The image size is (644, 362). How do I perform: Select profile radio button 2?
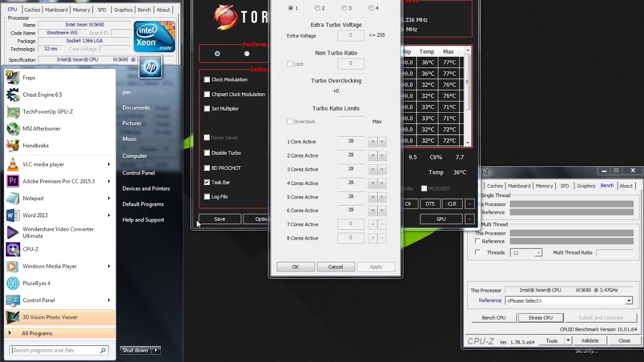(317, 8)
